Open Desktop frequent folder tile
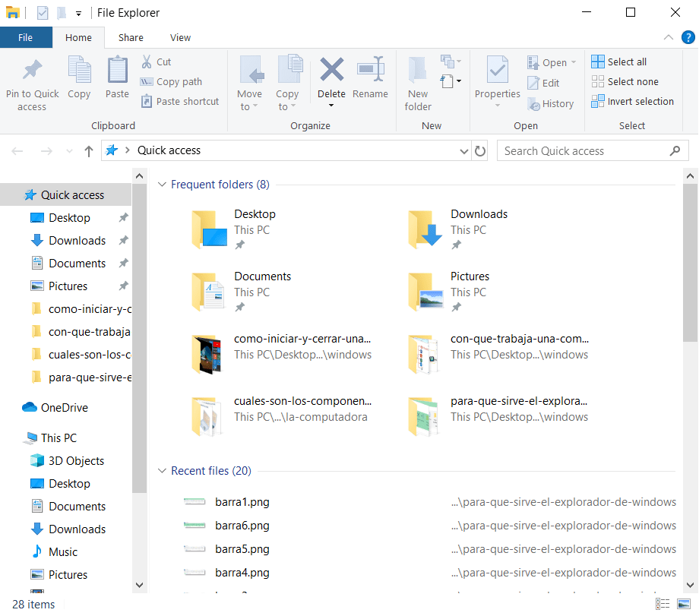 click(235, 229)
